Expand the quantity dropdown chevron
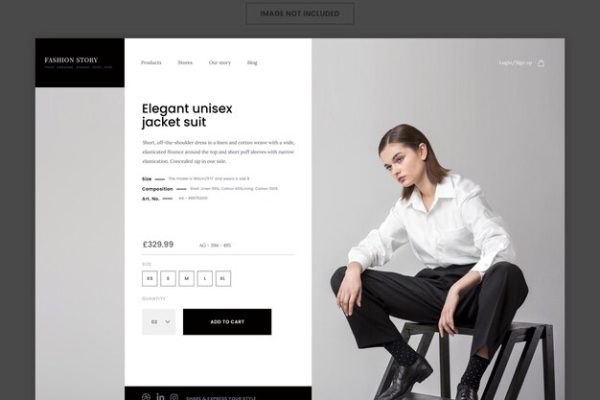The image size is (600, 400). (168, 322)
